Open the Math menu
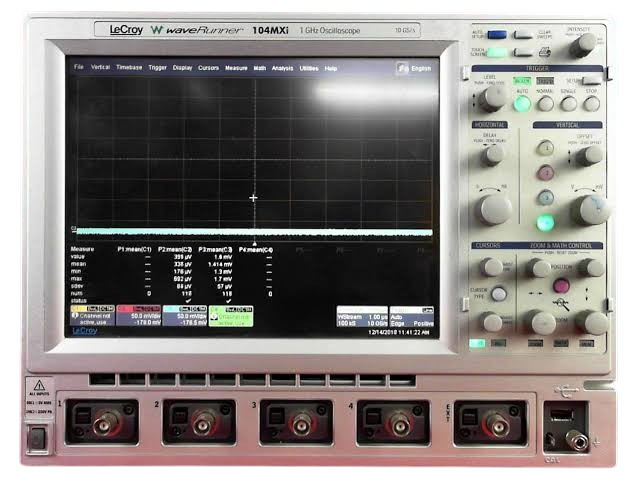This screenshot has width=638, height=480. (260, 68)
